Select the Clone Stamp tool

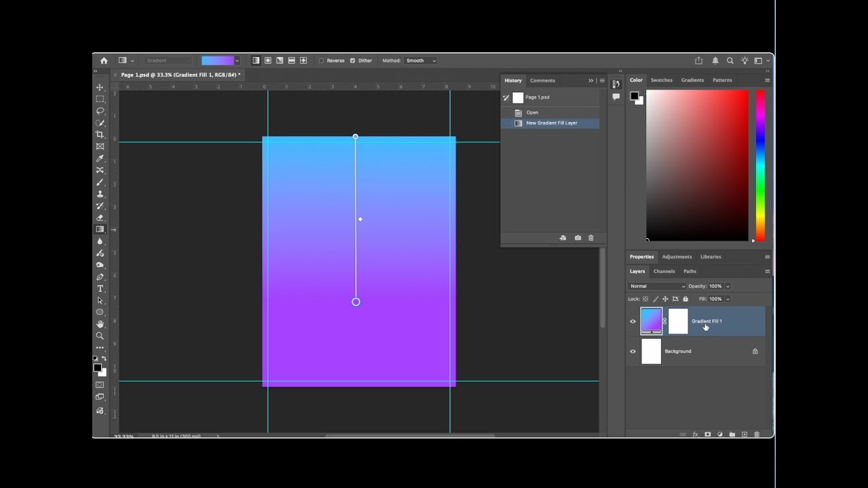click(100, 194)
